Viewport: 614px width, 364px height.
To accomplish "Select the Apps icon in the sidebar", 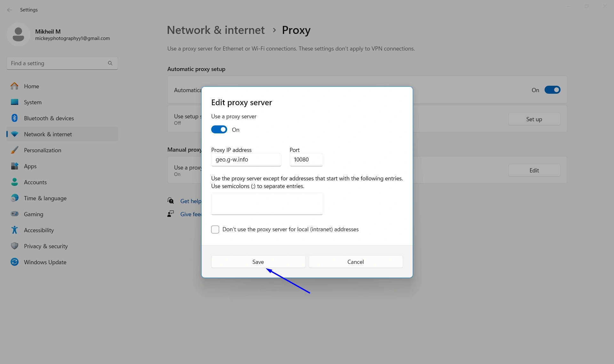I will click(15, 166).
